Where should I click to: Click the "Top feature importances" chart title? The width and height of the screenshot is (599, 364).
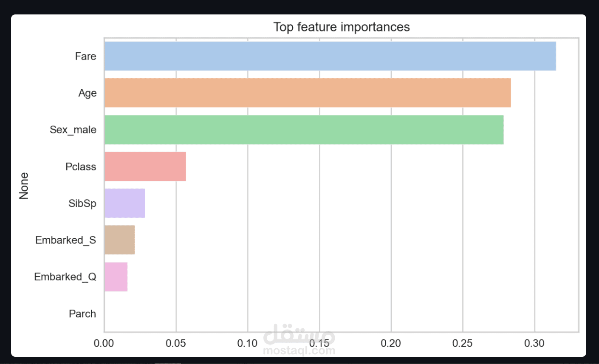[342, 27]
